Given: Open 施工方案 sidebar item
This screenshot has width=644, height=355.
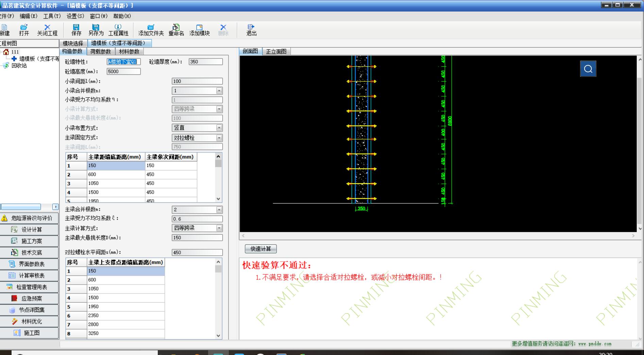Looking at the screenshot, I should tap(29, 241).
